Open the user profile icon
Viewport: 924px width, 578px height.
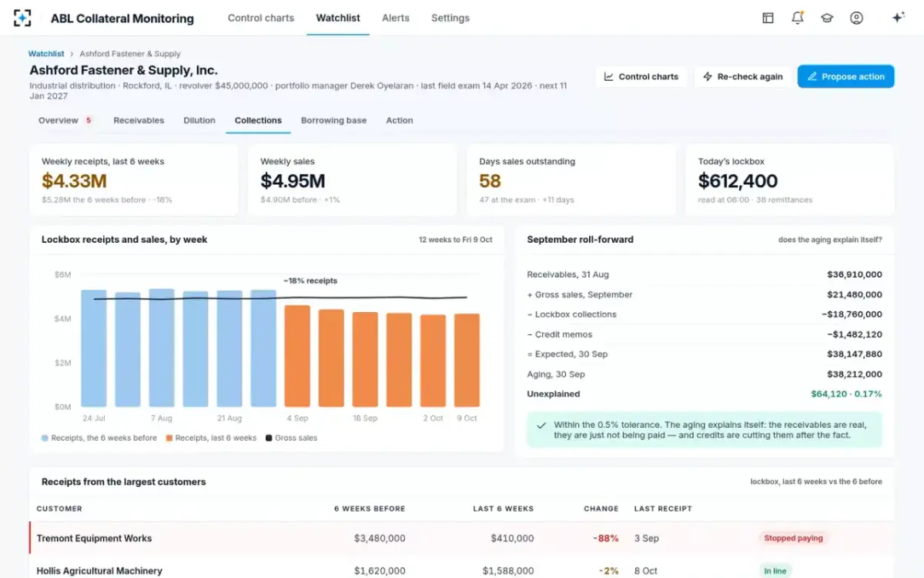click(856, 18)
